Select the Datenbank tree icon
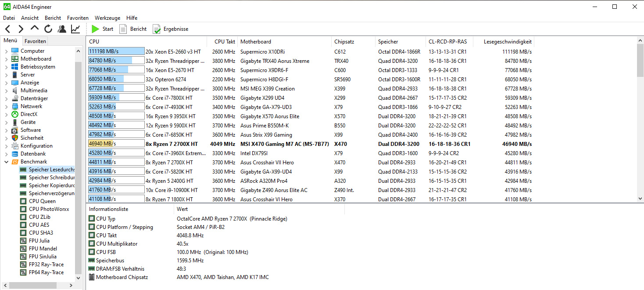This screenshot has height=290, width=644. click(x=15, y=154)
